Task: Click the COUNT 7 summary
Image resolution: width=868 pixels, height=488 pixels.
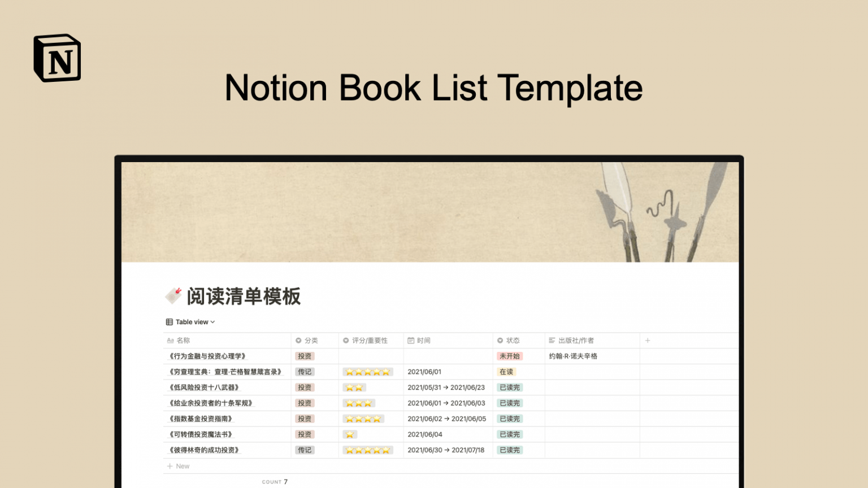Action: [x=275, y=482]
